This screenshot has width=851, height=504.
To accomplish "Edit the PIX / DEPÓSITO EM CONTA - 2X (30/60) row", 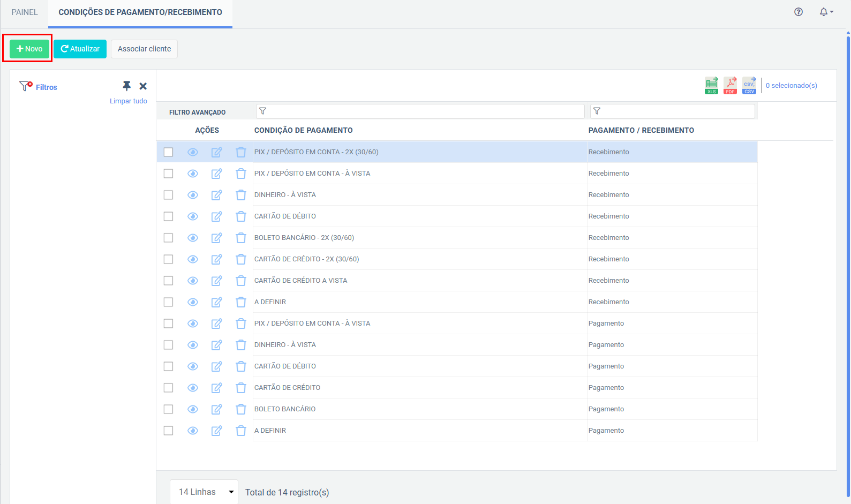I will [x=216, y=152].
